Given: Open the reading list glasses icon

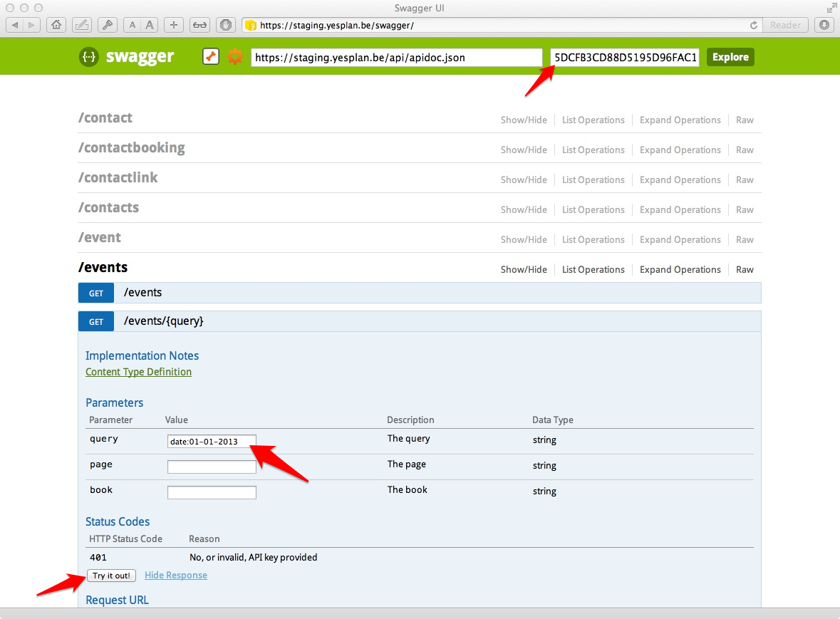Looking at the screenshot, I should tap(199, 25).
